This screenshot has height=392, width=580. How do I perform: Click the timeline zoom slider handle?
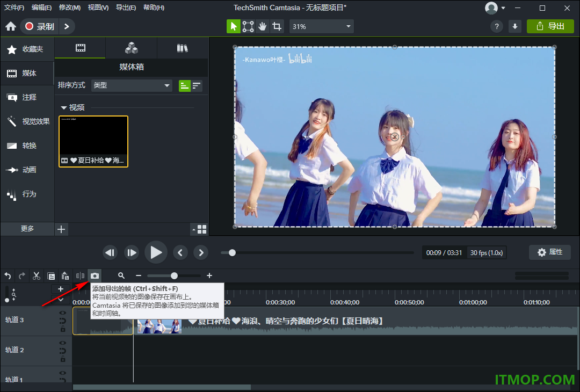coord(174,275)
